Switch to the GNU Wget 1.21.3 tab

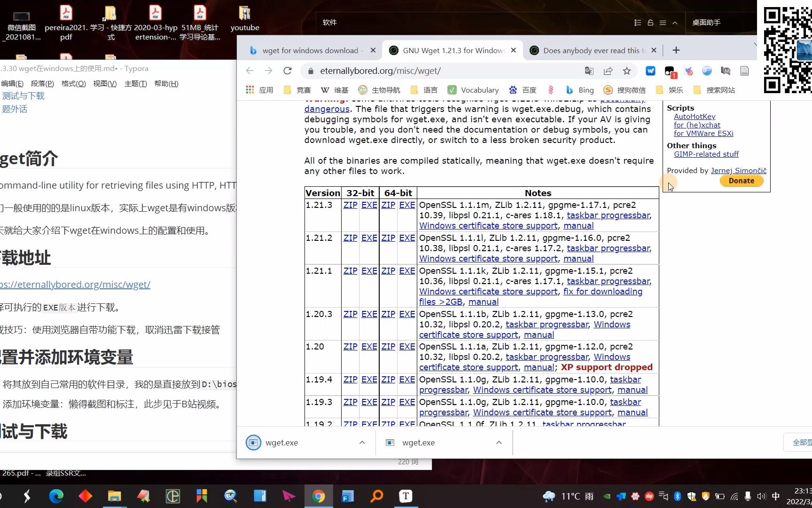tap(450, 50)
